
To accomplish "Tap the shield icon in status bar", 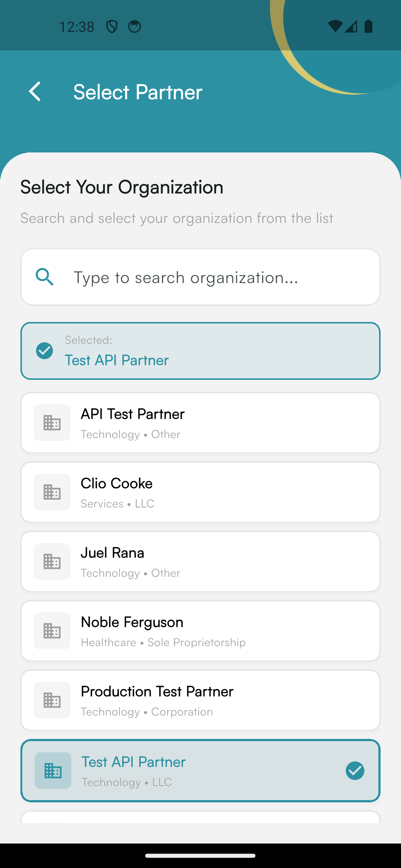I will pyautogui.click(x=112, y=27).
